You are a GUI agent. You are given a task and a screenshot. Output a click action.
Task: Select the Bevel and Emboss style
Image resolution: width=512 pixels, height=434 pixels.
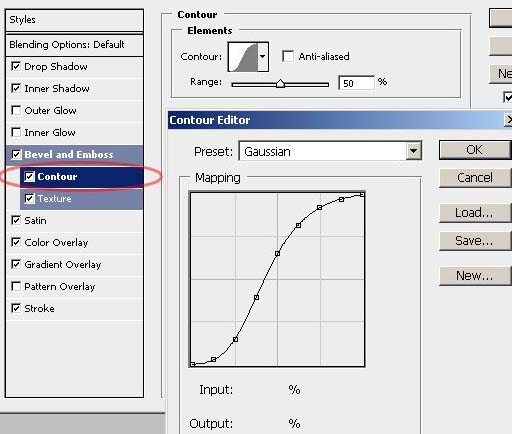click(75, 154)
